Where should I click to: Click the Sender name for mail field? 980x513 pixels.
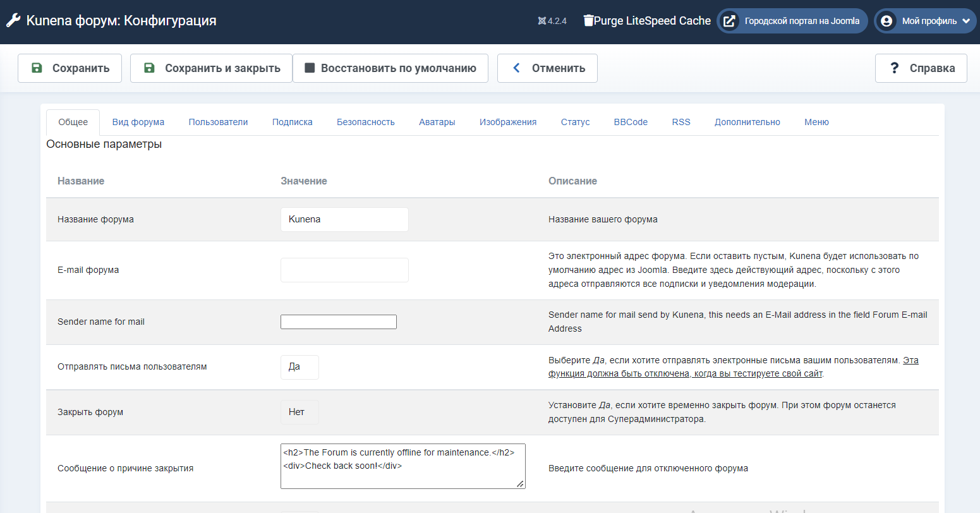click(x=338, y=322)
